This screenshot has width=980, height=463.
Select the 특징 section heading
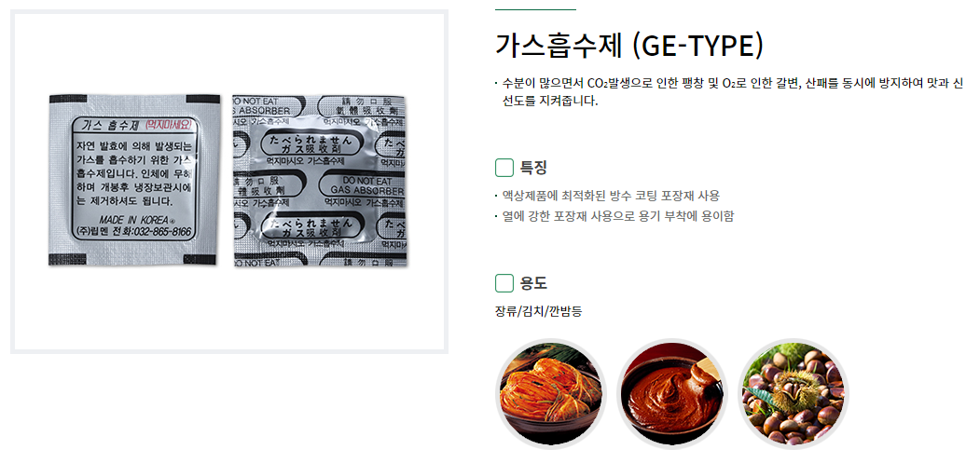point(533,168)
